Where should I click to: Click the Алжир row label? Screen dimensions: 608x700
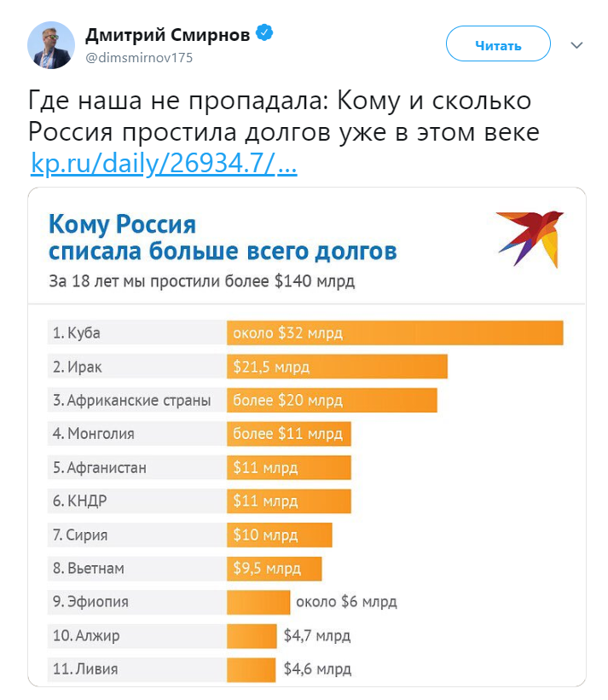click(86, 636)
